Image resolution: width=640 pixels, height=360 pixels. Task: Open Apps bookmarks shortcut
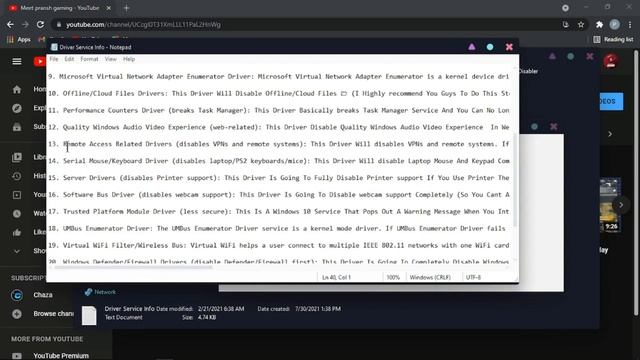[19, 40]
